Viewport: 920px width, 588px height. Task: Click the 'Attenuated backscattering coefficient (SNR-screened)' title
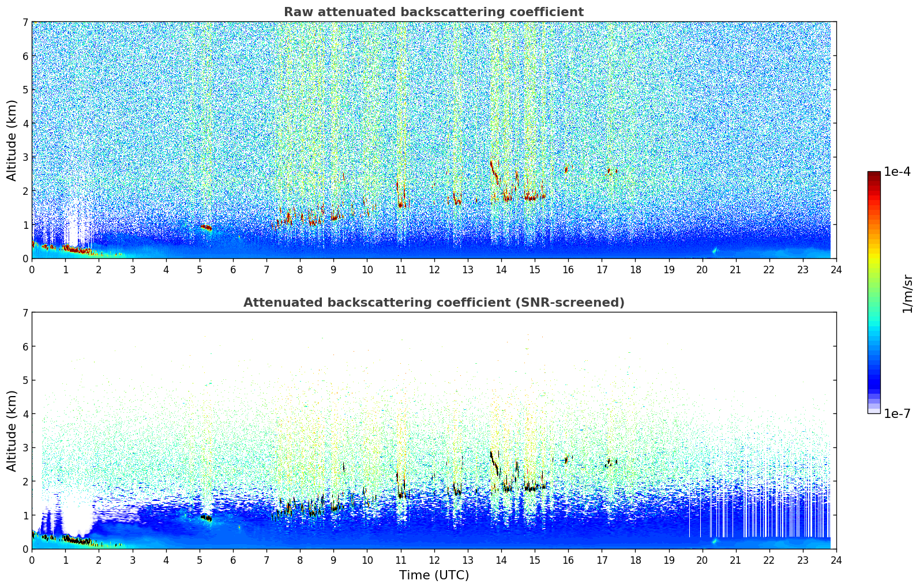(434, 303)
